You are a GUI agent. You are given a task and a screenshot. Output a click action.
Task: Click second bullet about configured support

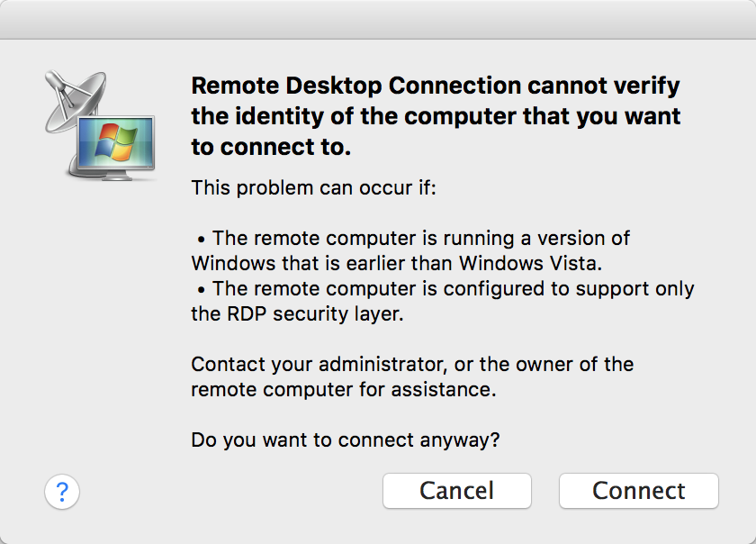click(x=453, y=289)
